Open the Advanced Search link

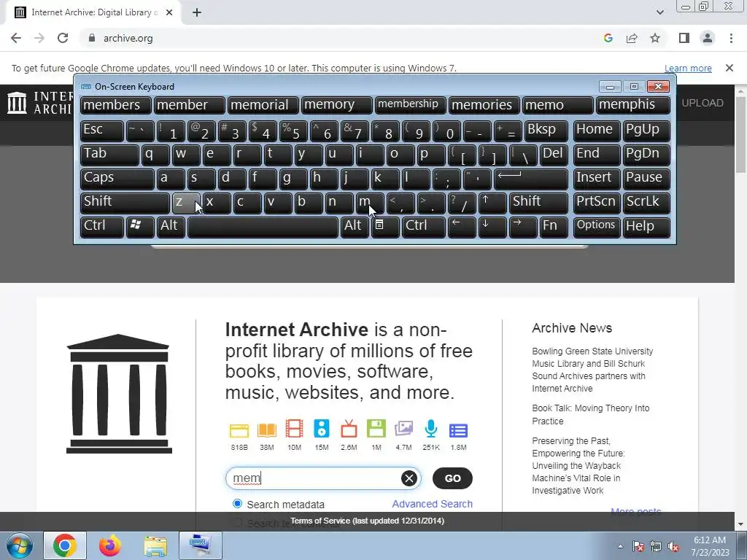point(432,504)
